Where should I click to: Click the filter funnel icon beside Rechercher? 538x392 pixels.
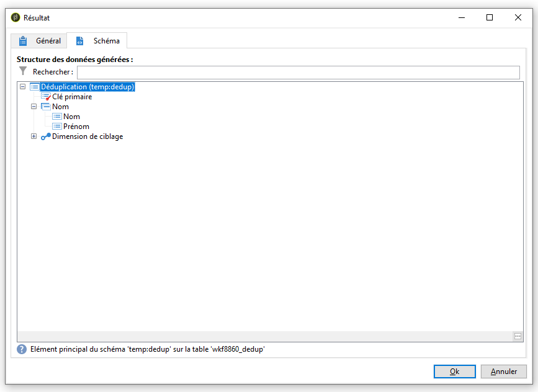(x=23, y=71)
